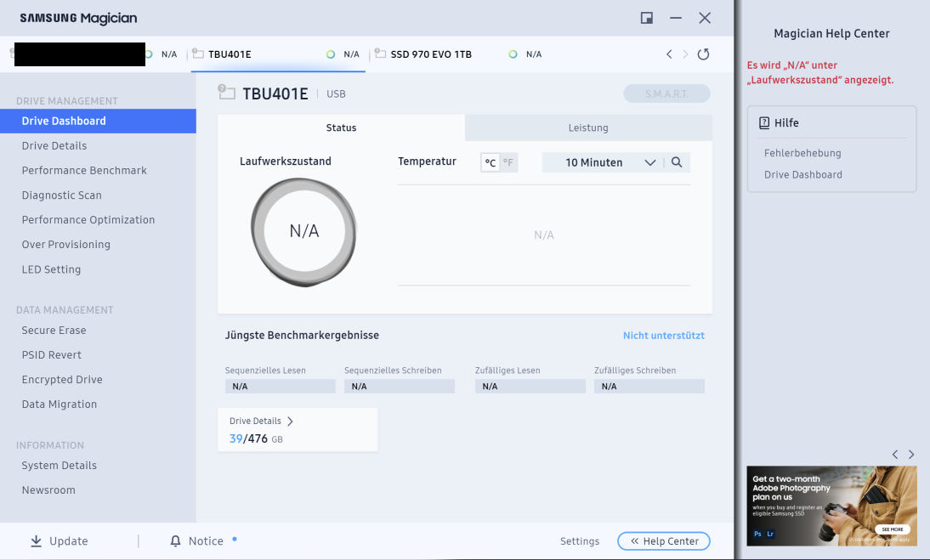Open Fehlerbehebung in the Help Center
This screenshot has width=930, height=560.
pyautogui.click(x=802, y=153)
